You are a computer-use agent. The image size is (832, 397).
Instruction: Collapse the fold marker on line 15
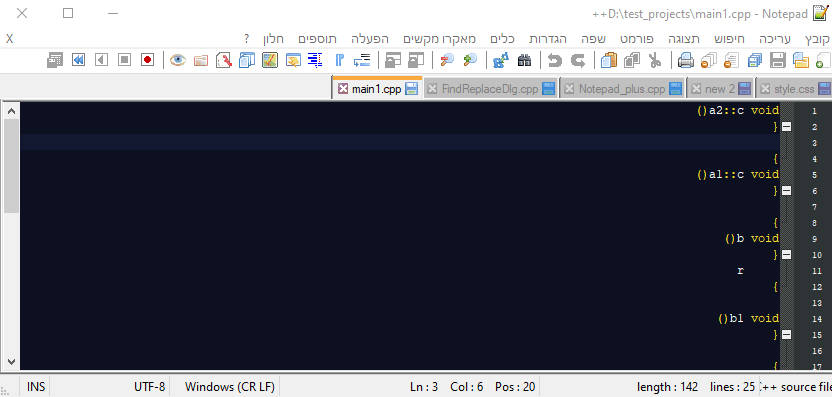786,334
